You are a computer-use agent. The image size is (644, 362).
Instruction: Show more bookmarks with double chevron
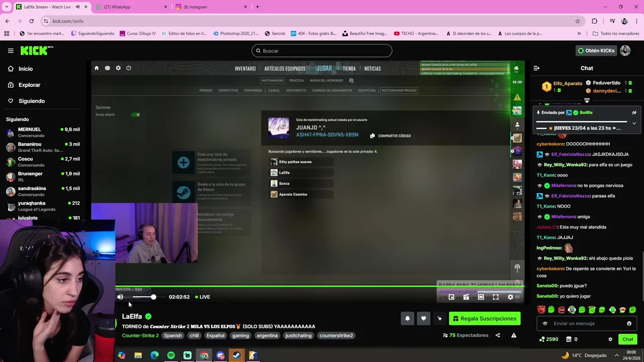coord(579,34)
